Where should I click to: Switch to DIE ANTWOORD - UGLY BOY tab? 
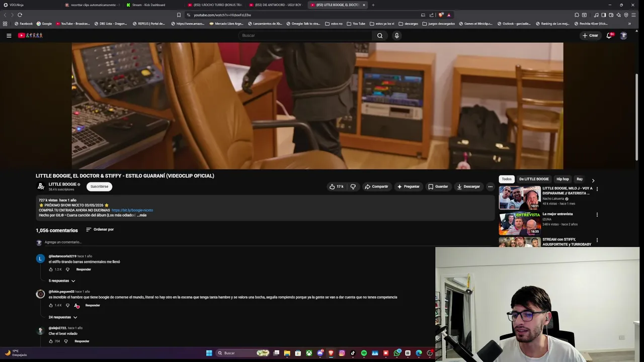(x=277, y=5)
